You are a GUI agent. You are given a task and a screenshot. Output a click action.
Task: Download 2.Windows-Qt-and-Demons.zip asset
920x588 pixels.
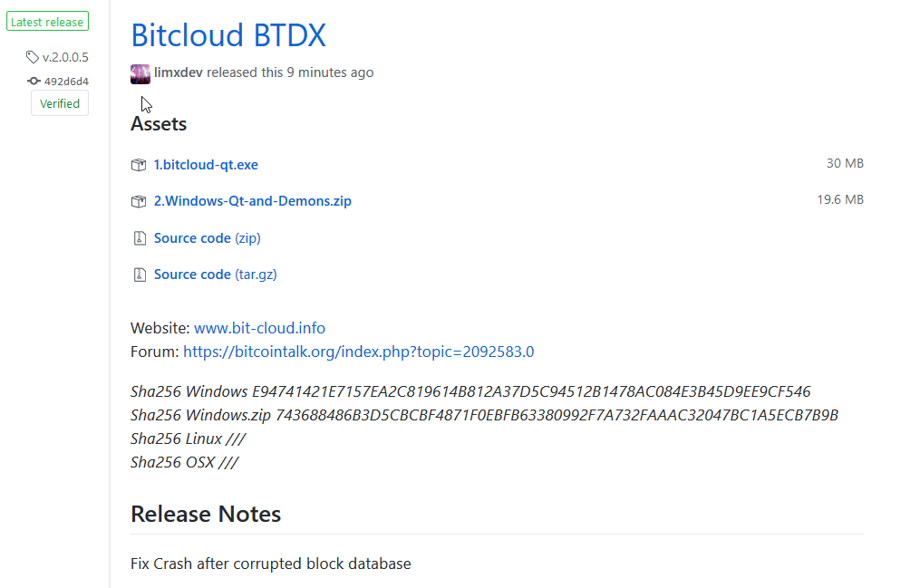pyautogui.click(x=252, y=201)
